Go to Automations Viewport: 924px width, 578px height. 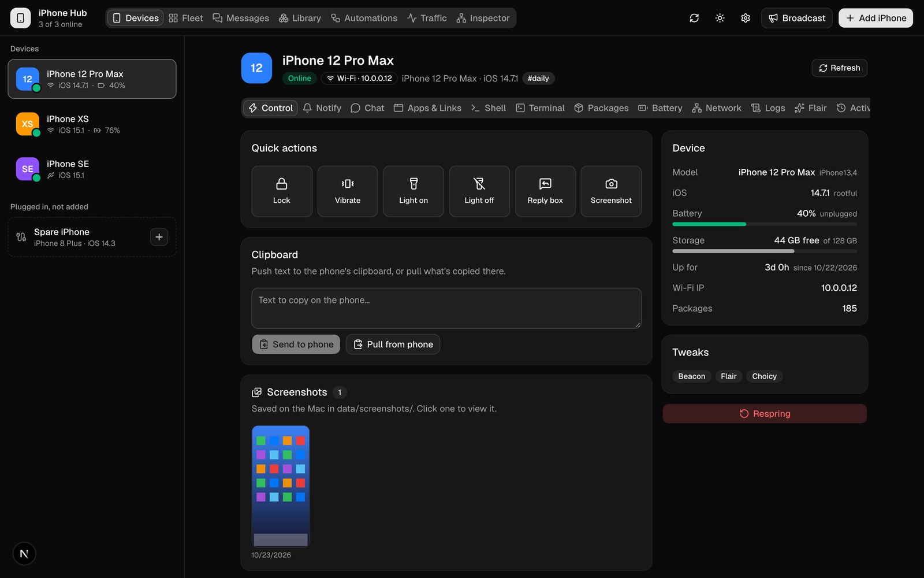tap(364, 18)
